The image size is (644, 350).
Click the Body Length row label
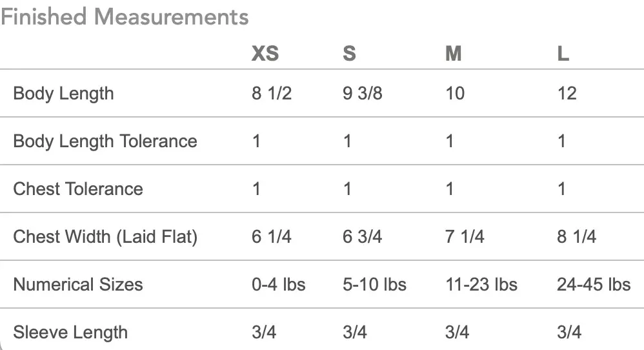[63, 94]
